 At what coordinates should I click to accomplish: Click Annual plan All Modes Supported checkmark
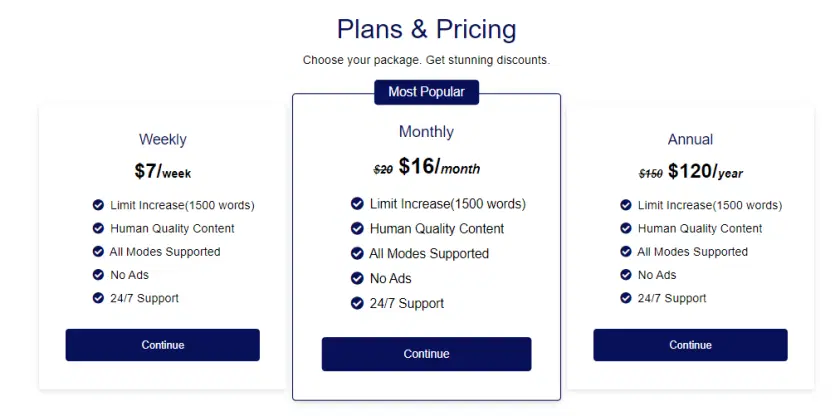[x=626, y=252]
